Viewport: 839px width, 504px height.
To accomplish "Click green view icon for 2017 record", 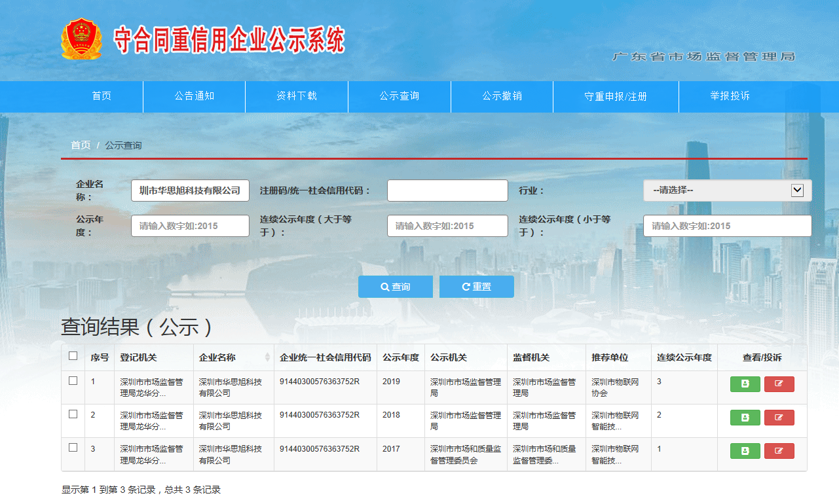I will click(745, 451).
